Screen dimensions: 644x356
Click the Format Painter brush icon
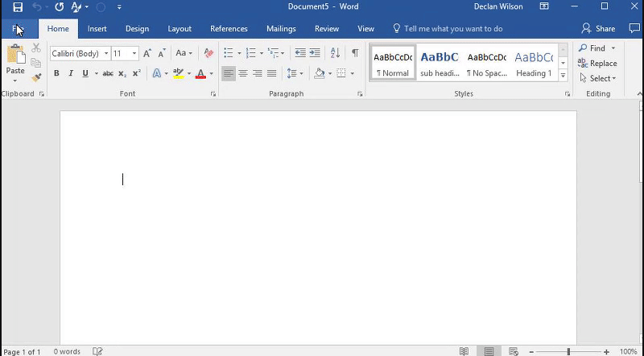[x=36, y=77]
